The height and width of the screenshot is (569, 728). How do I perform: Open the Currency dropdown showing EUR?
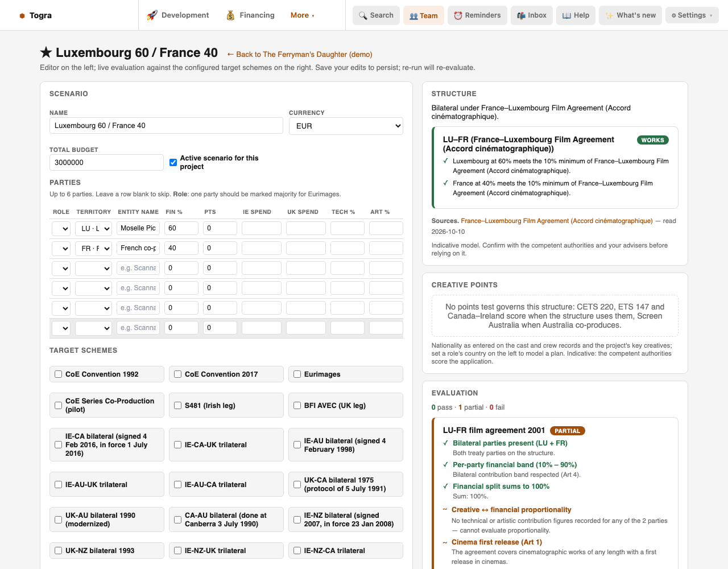coord(346,126)
